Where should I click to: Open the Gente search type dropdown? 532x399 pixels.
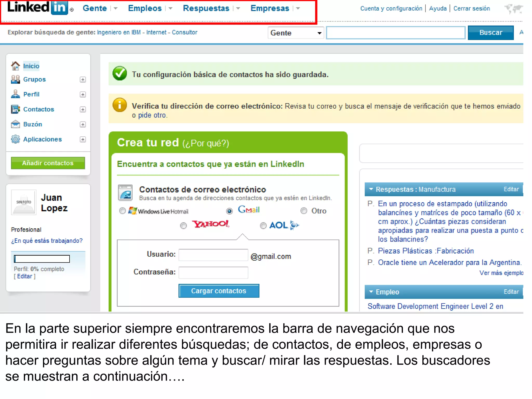click(296, 33)
